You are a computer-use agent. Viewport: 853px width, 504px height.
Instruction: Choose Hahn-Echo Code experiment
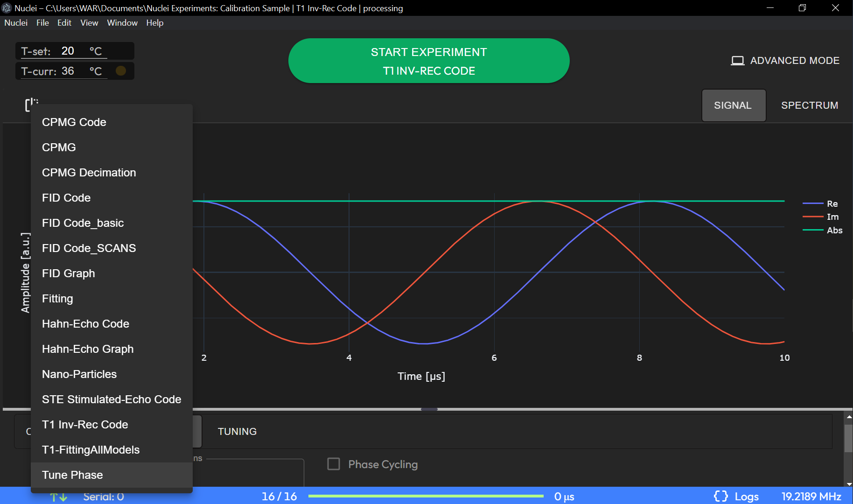pyautogui.click(x=112, y=324)
